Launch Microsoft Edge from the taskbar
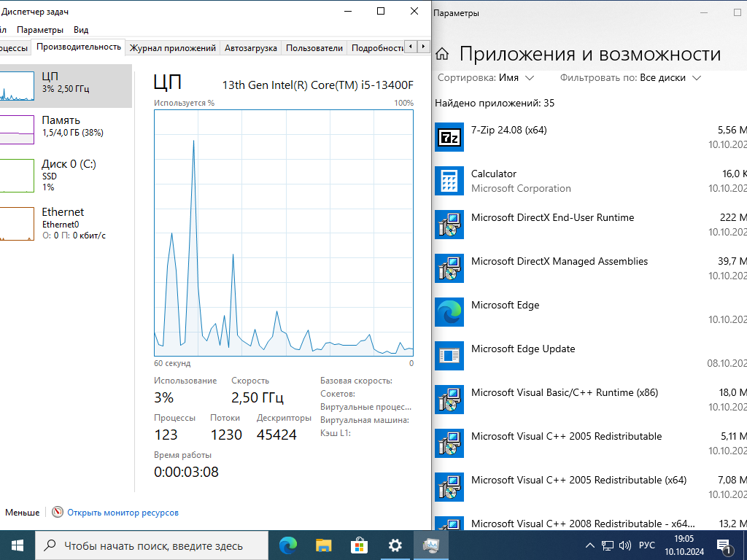 coord(287,545)
